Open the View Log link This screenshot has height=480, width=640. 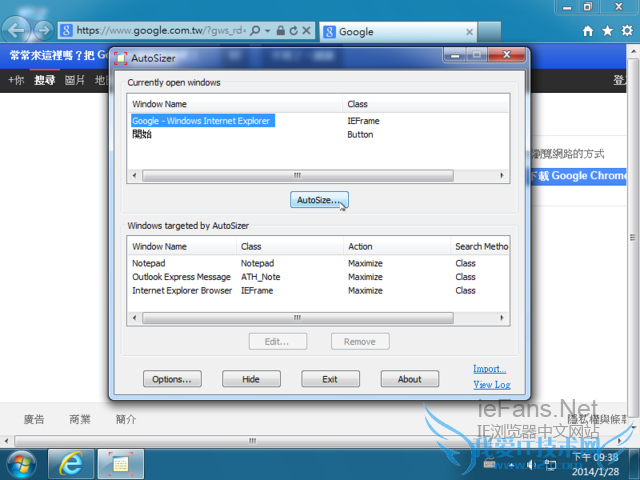491,385
